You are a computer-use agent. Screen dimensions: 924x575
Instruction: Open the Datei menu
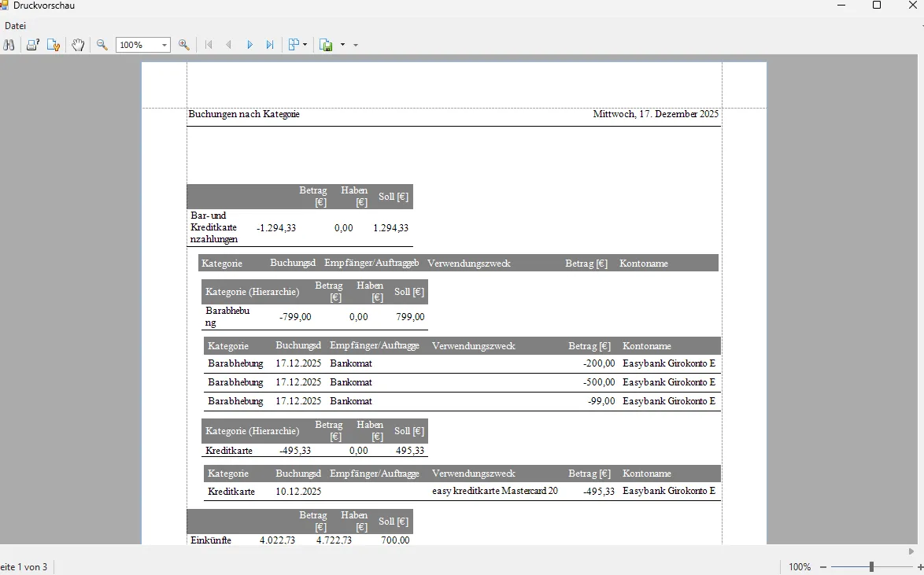click(15, 26)
